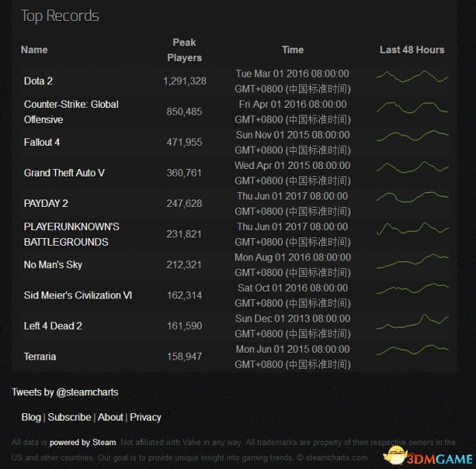Click the Sat Oct 01 2016 timestamp

point(292,296)
